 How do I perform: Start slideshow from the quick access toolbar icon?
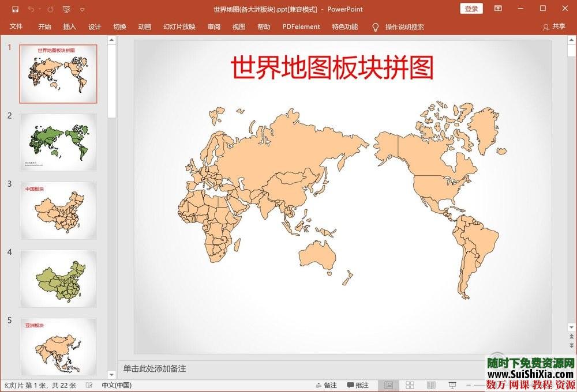pos(67,8)
